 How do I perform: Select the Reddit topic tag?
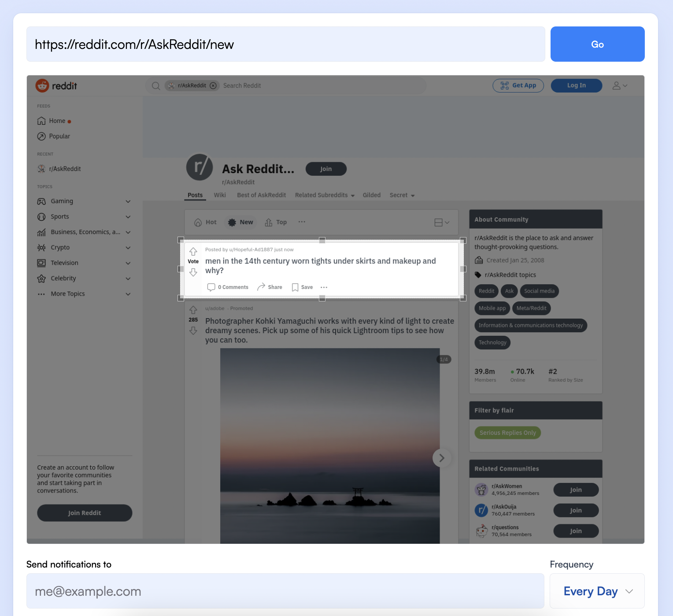tap(486, 291)
